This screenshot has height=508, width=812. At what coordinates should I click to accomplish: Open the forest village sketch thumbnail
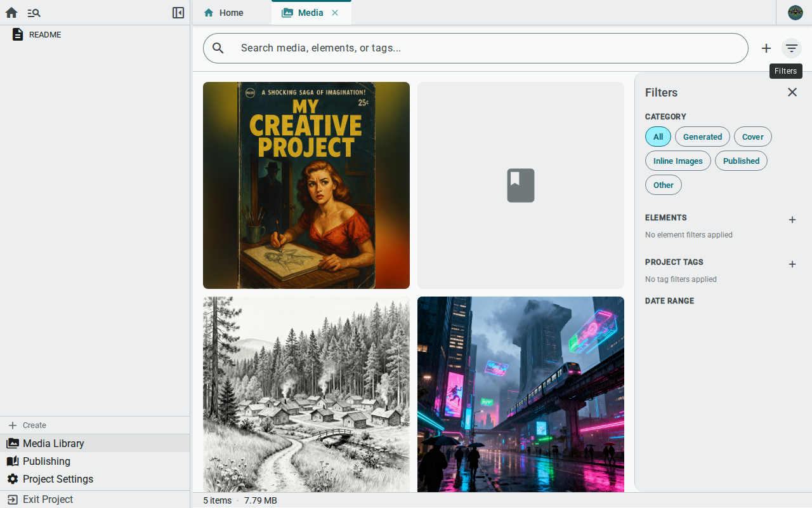coord(306,394)
